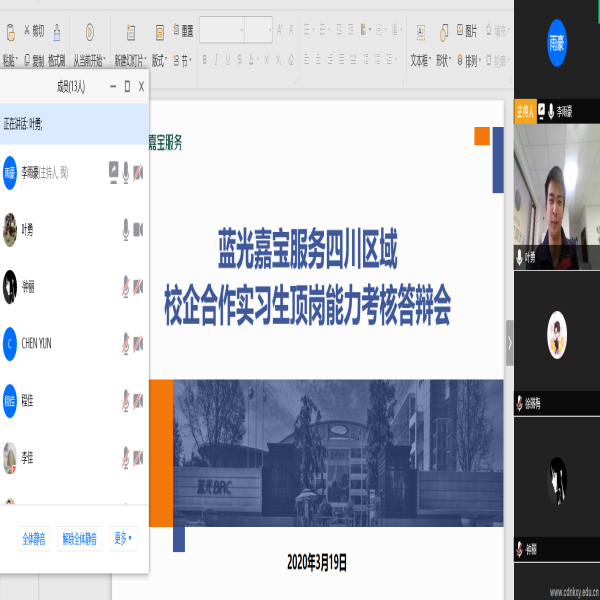Apply Strikethrough formatting

[239, 59]
